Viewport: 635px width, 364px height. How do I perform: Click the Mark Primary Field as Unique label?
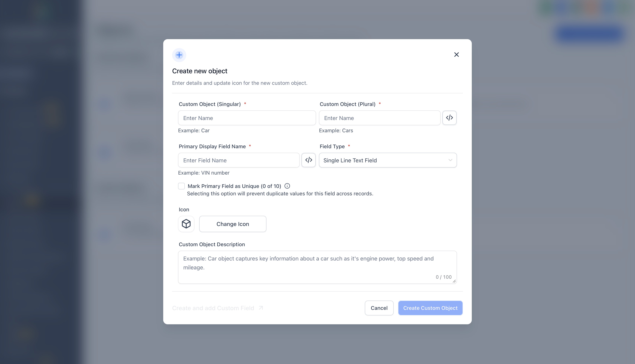(234, 186)
